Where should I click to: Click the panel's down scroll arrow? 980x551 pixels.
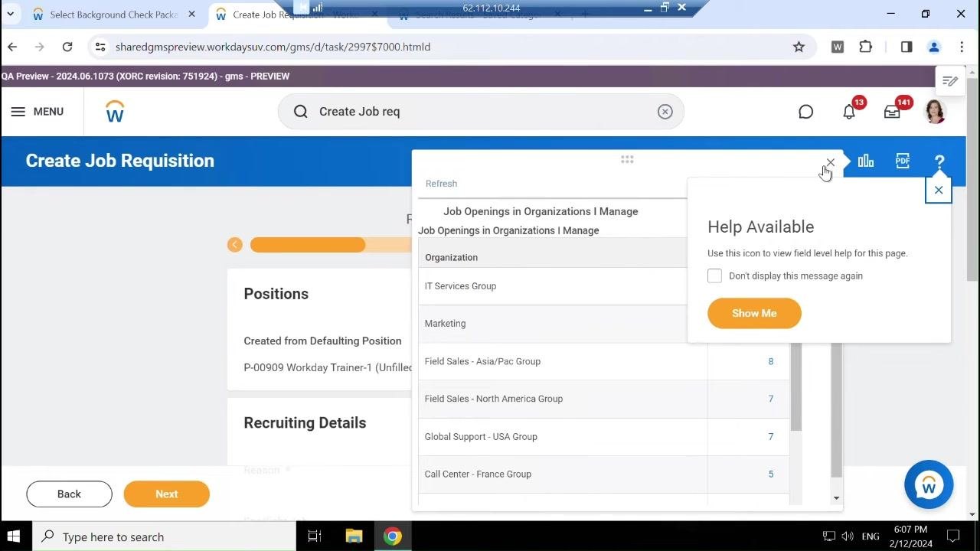(x=836, y=498)
